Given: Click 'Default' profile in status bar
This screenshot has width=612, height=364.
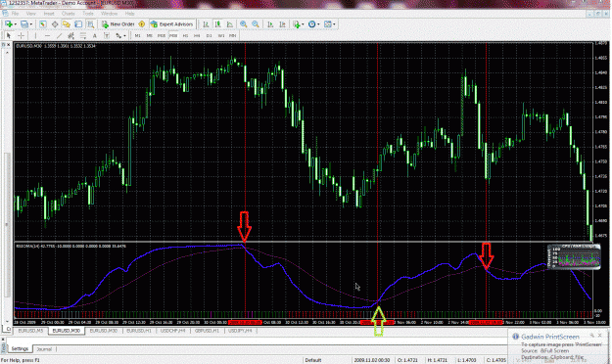Looking at the screenshot, I should coord(313,360).
